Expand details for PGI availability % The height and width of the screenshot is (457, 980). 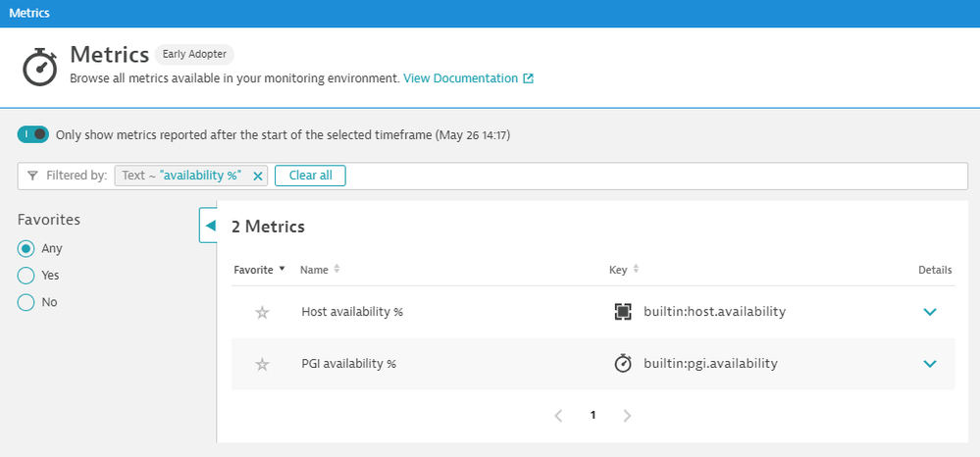coord(930,364)
